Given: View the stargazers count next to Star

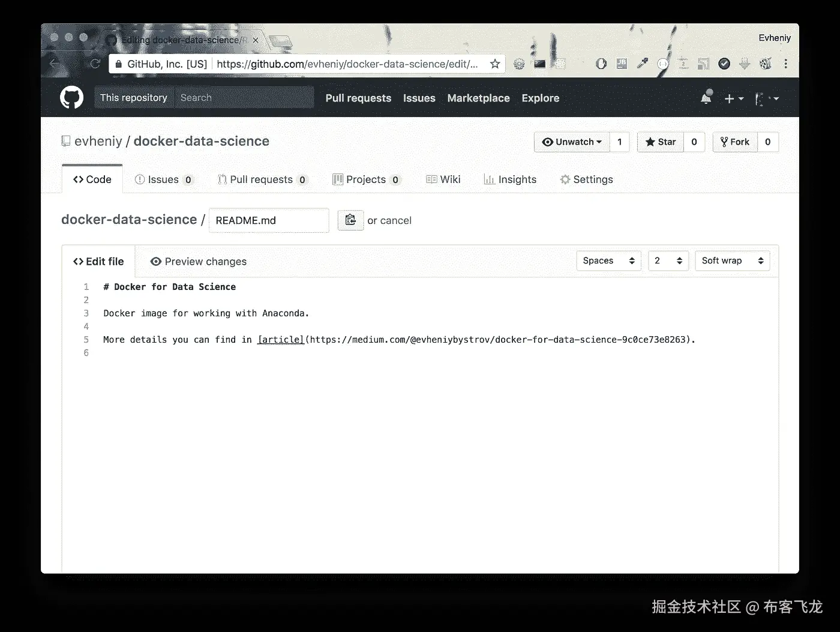Looking at the screenshot, I should click(694, 142).
